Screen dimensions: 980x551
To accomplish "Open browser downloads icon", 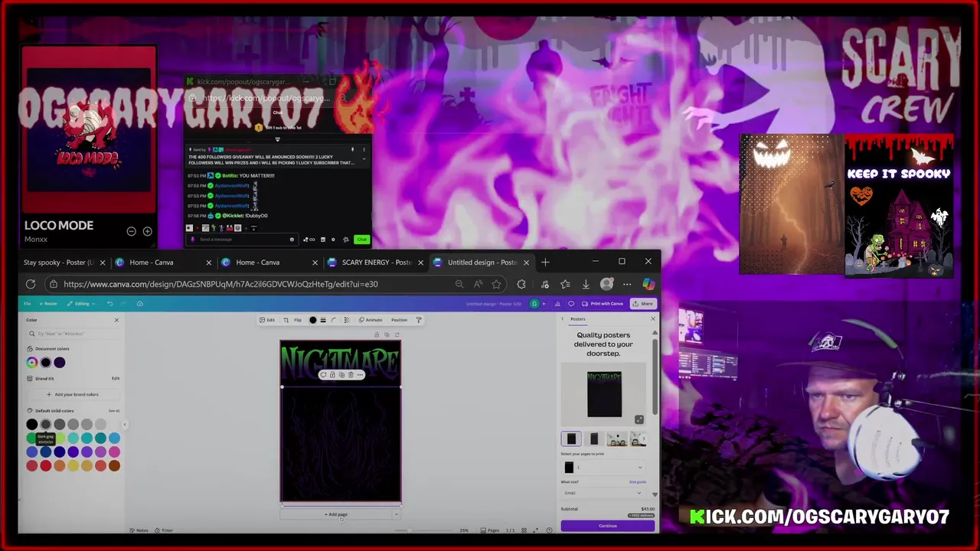I will coord(586,284).
